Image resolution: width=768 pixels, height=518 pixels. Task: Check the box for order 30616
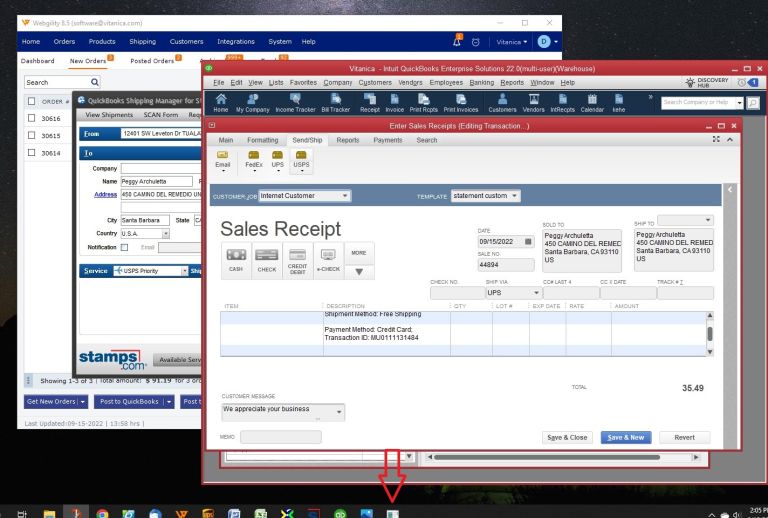(x=32, y=119)
